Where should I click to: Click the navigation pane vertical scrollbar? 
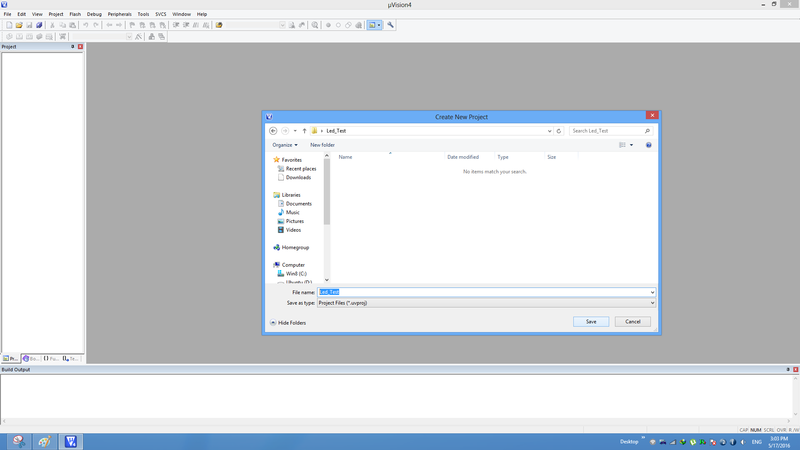[x=327, y=218]
